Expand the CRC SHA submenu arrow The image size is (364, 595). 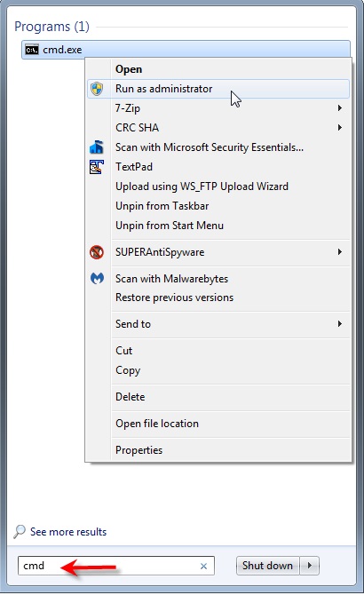click(340, 128)
